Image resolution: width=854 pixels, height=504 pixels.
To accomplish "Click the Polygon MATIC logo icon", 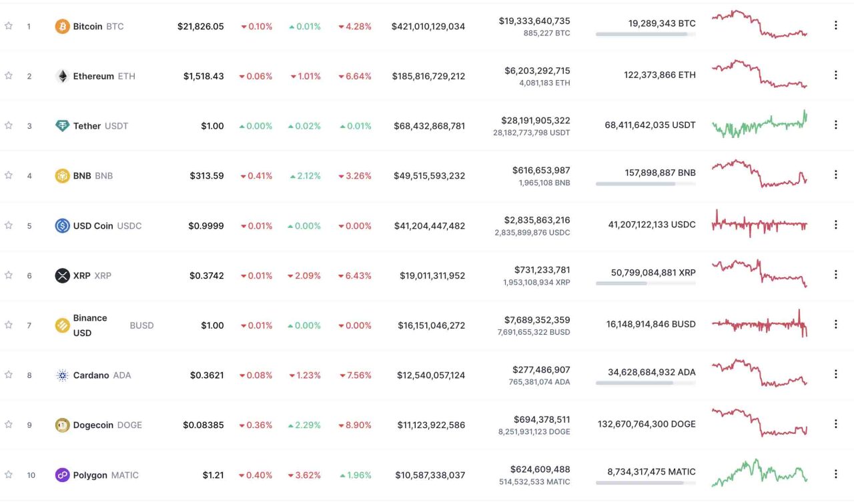I will point(62,475).
